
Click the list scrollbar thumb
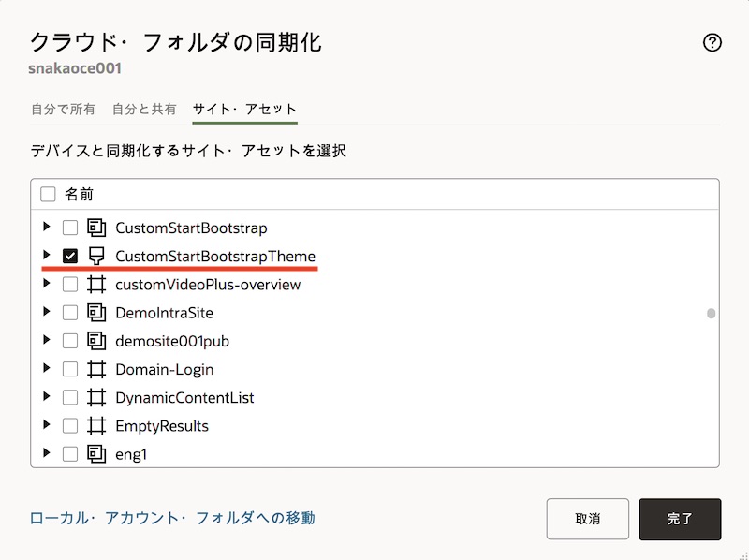point(712,314)
